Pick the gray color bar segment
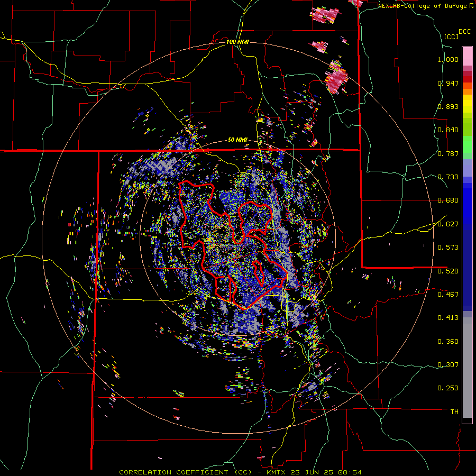 (x=467, y=368)
